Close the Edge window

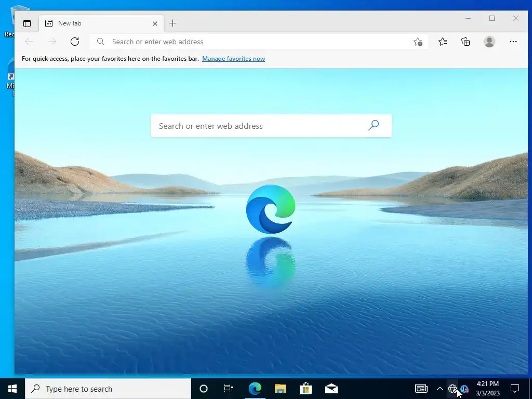point(516,18)
